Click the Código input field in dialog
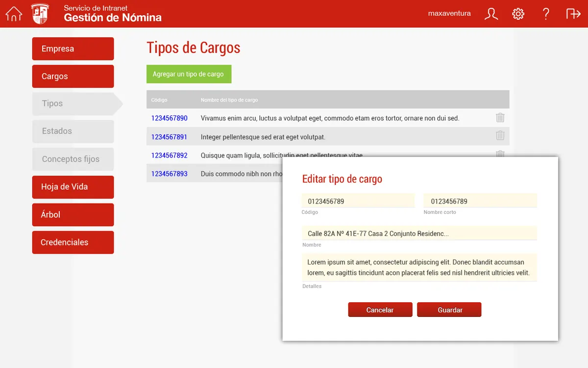Viewport: 588px width, 368px height. 358,201
